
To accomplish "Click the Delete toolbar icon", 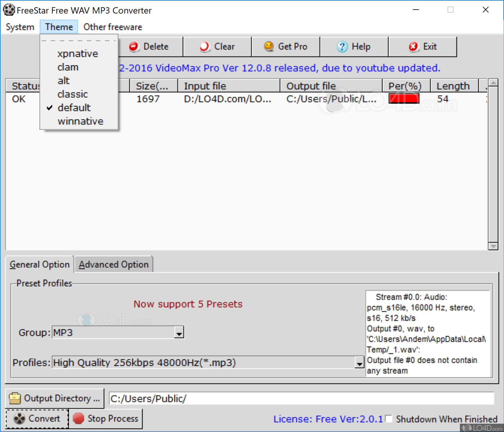I will tap(134, 47).
